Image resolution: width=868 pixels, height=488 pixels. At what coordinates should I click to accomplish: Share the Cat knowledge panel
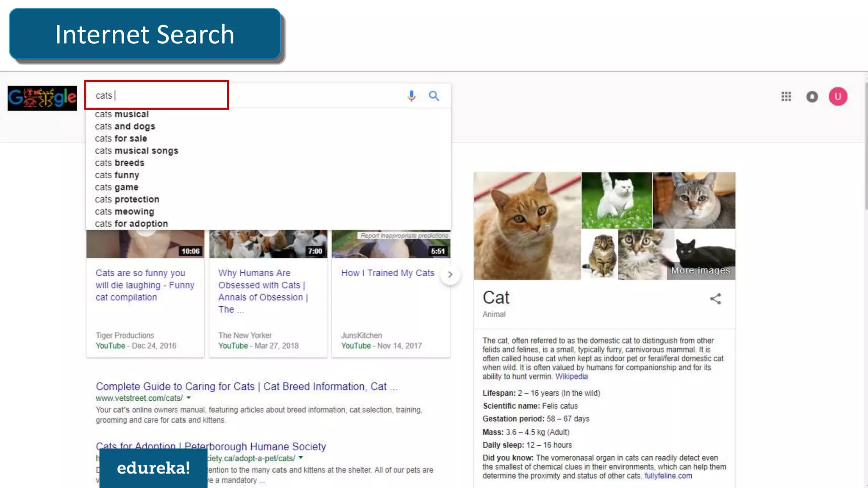[715, 299]
